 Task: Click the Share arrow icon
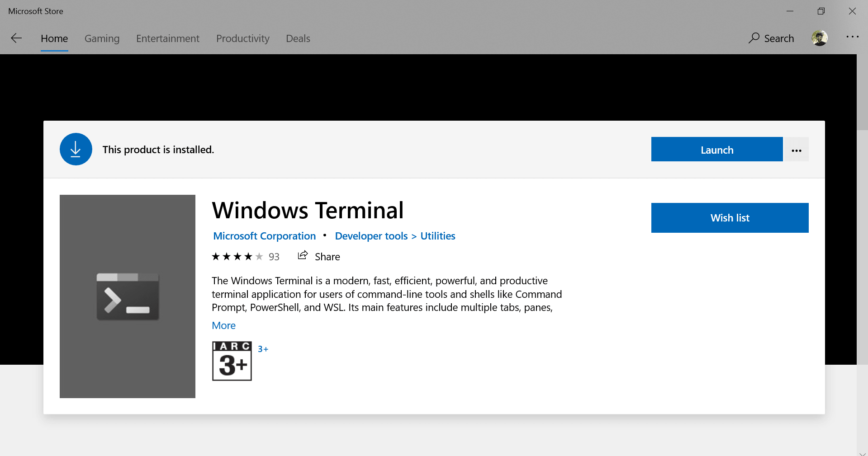[303, 255]
